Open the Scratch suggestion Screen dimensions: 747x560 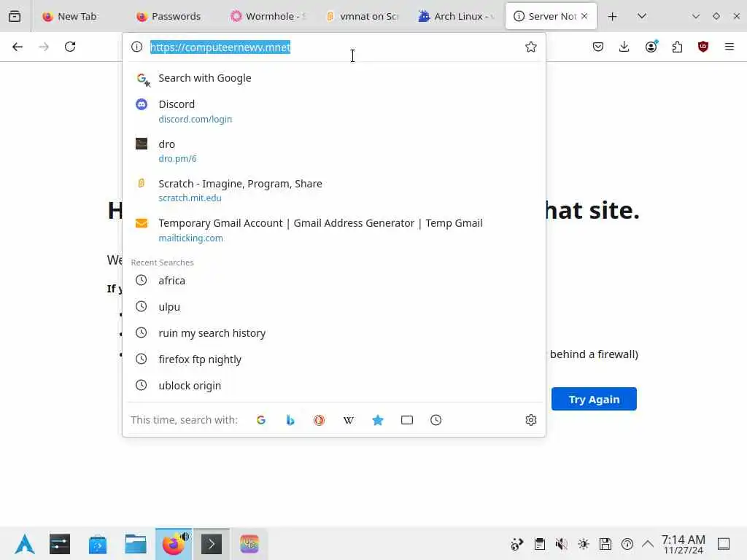point(334,190)
